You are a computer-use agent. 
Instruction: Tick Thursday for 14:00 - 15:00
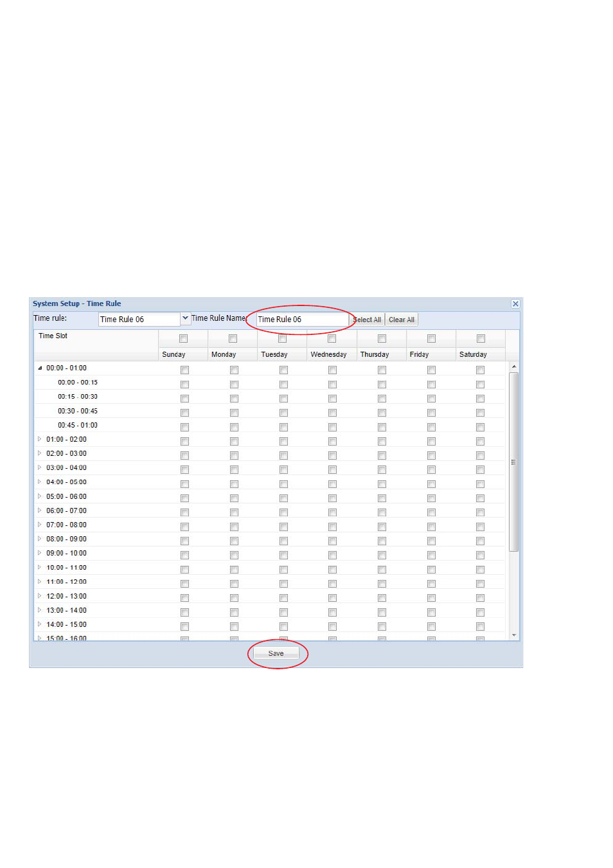click(x=382, y=627)
